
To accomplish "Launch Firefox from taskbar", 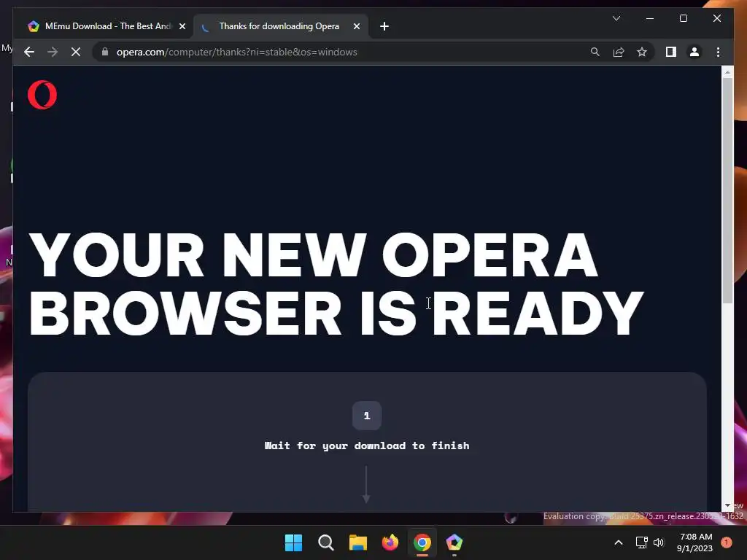I will (390, 542).
